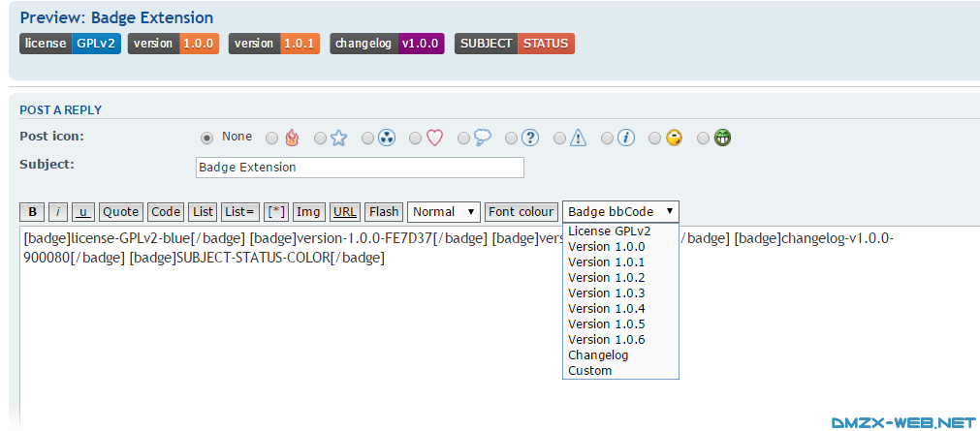Screen dimensions: 980x431
Task: Pick Version 1.0.3 from the dropdown list
Action: [606, 293]
